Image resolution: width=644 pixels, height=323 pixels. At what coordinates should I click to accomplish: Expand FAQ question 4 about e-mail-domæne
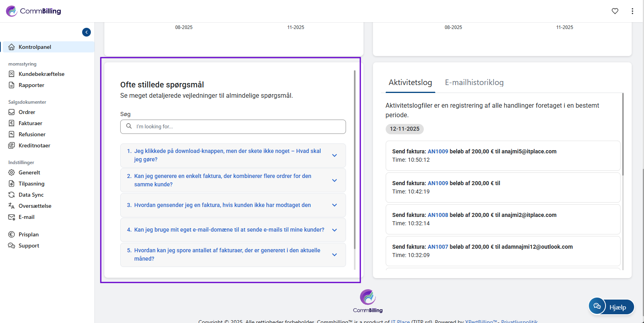coord(334,230)
